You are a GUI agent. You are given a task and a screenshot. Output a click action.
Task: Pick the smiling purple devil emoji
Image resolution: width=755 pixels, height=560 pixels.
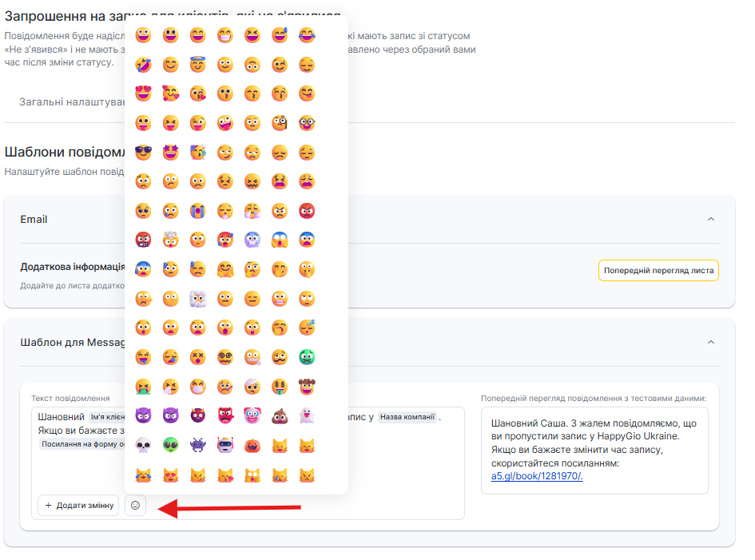point(143,415)
